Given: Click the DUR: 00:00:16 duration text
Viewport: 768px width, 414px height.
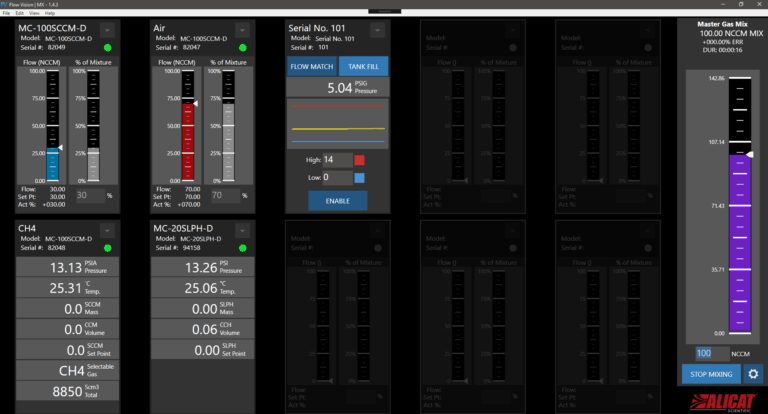Looking at the screenshot, I should tap(722, 50).
